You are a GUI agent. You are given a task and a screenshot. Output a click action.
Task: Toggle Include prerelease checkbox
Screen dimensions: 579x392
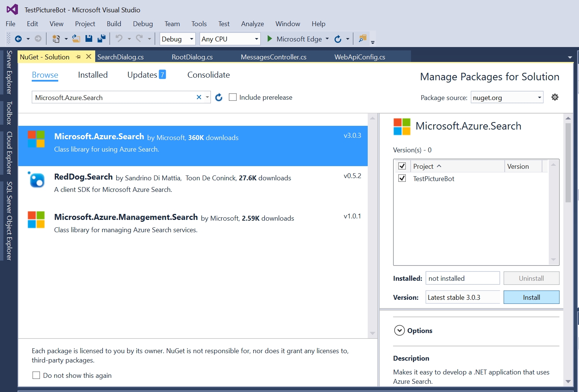click(x=233, y=97)
